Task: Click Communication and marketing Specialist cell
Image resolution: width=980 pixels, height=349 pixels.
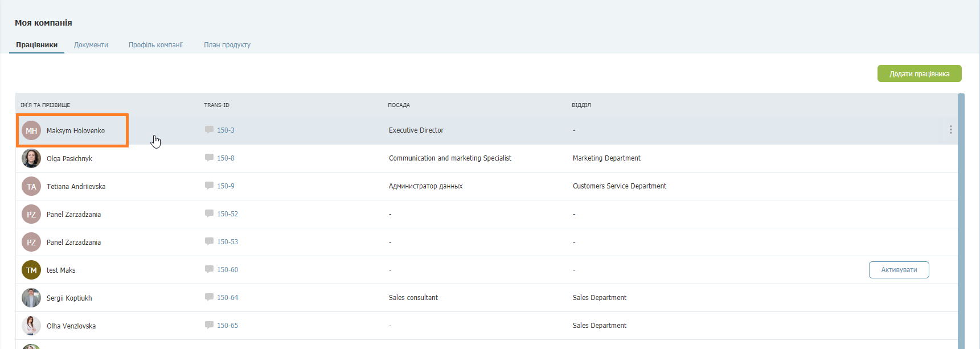Action: click(x=450, y=158)
